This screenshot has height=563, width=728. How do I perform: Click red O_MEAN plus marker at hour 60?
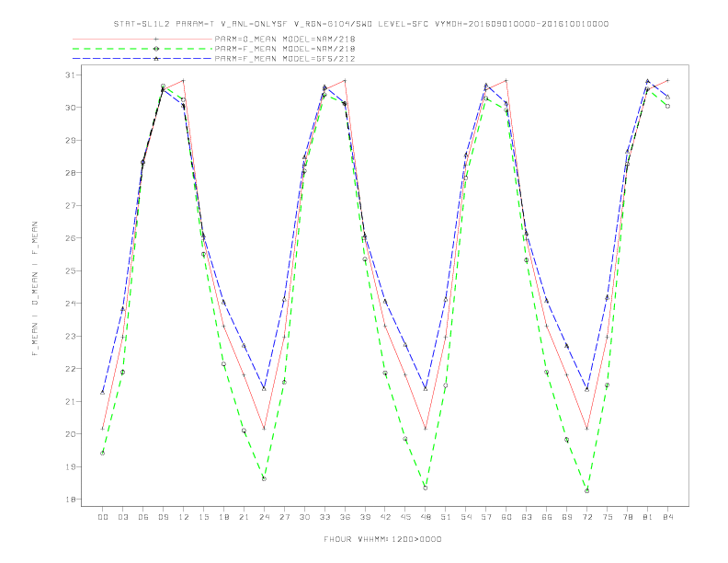(x=506, y=81)
